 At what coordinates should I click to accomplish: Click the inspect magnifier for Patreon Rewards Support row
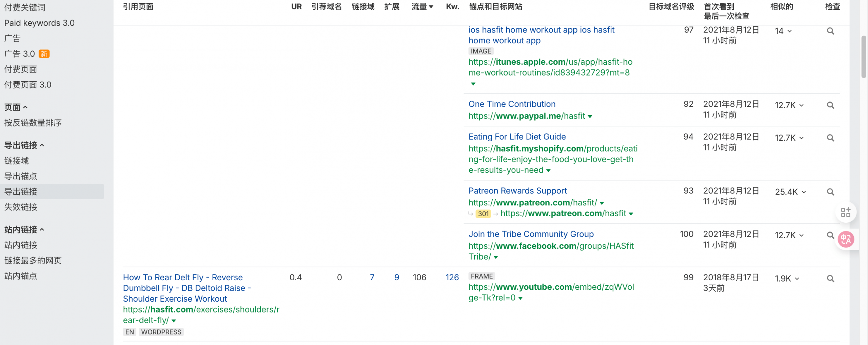click(830, 192)
